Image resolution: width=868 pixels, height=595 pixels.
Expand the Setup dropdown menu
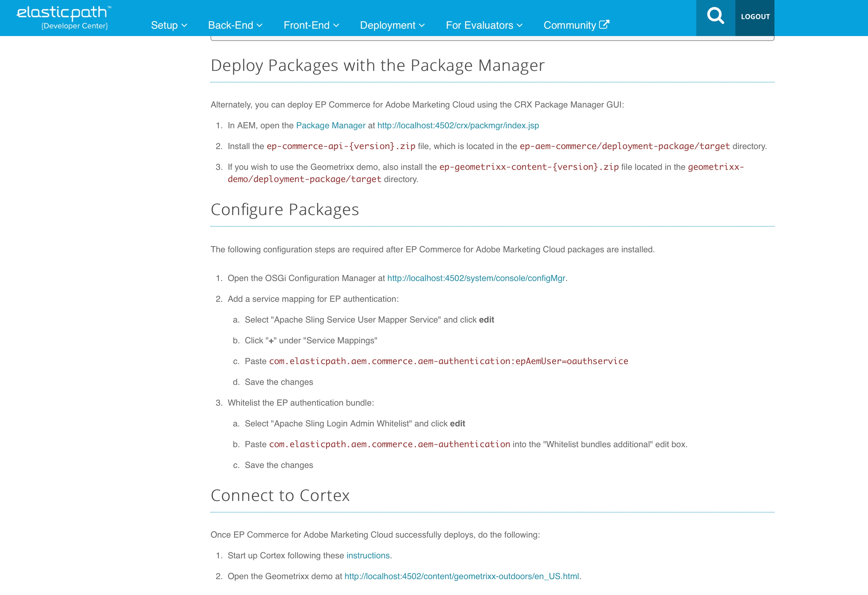click(x=169, y=25)
